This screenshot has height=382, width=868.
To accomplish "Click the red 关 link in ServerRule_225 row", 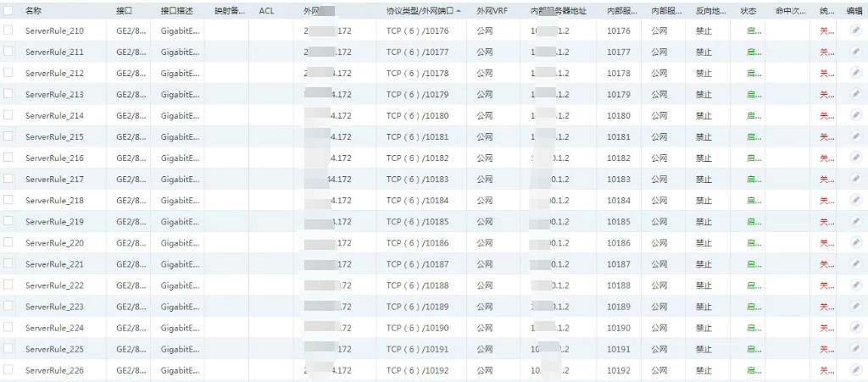I will [x=827, y=349].
